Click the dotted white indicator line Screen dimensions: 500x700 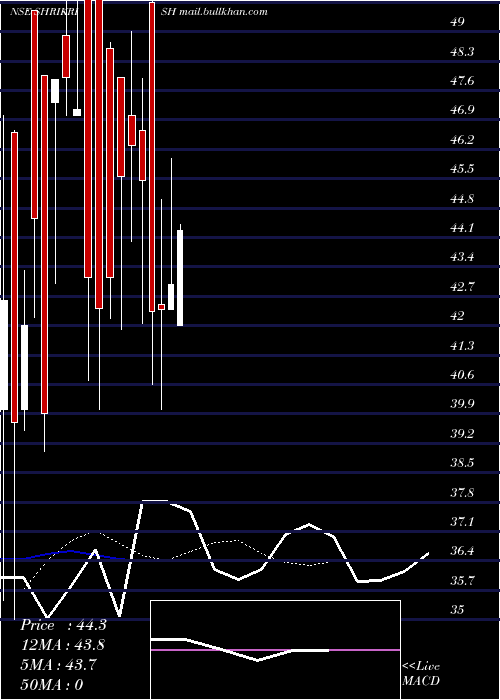click(179, 551)
